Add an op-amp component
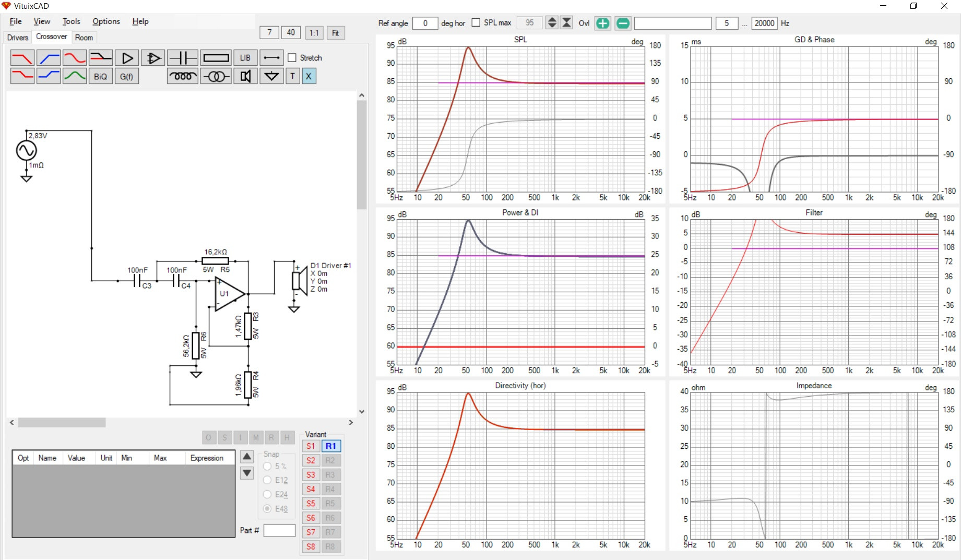This screenshot has width=961, height=560. click(x=153, y=58)
